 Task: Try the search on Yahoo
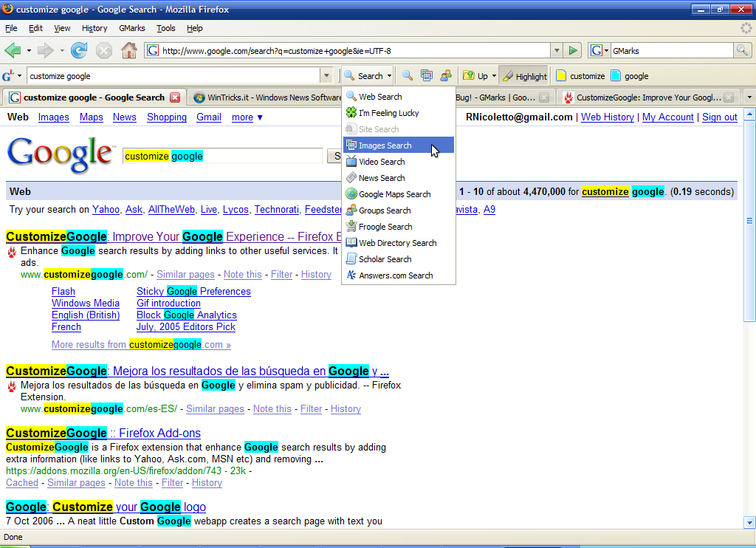(x=106, y=209)
